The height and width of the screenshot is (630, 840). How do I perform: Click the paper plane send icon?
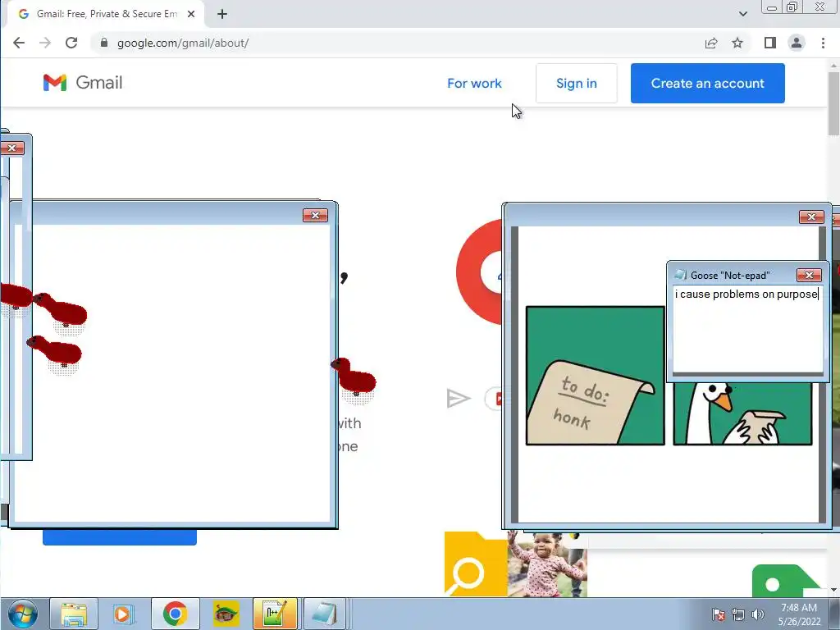coord(458,399)
